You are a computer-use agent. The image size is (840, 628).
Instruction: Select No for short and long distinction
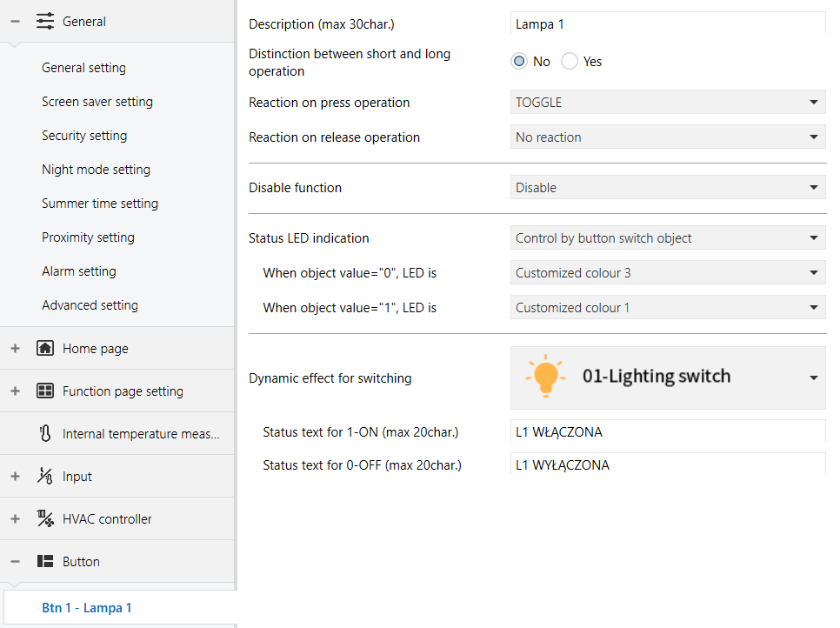pos(519,62)
